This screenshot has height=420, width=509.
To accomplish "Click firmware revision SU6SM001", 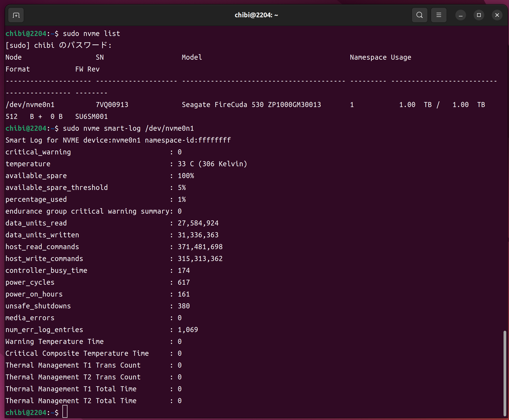I will click(x=91, y=117).
